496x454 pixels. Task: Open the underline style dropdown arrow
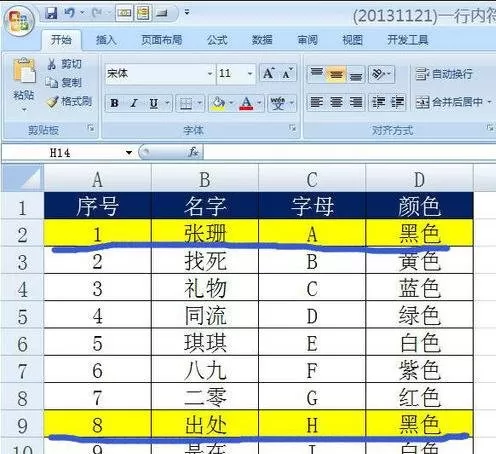pyautogui.click(x=167, y=103)
